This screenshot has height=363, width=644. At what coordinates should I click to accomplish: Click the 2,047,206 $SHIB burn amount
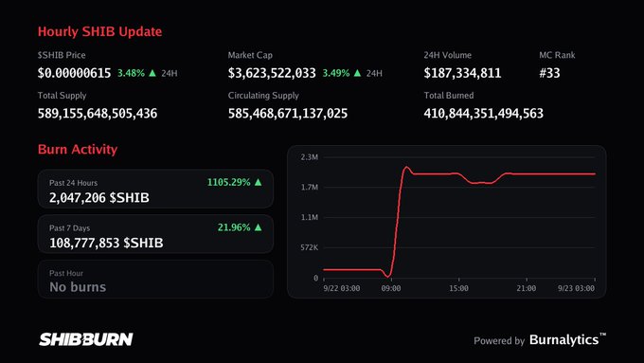point(99,198)
